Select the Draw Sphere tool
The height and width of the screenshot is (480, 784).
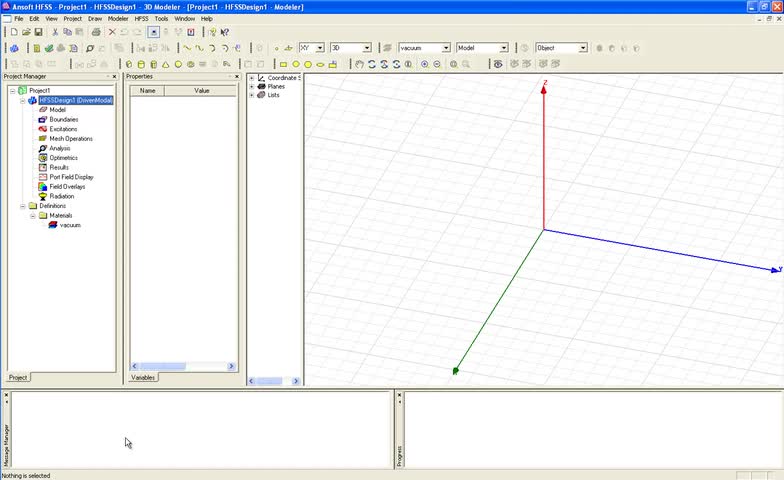[x=178, y=64]
